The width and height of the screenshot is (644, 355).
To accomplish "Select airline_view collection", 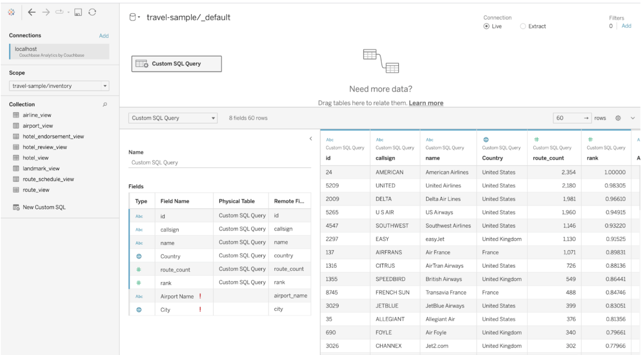I will 37,115.
